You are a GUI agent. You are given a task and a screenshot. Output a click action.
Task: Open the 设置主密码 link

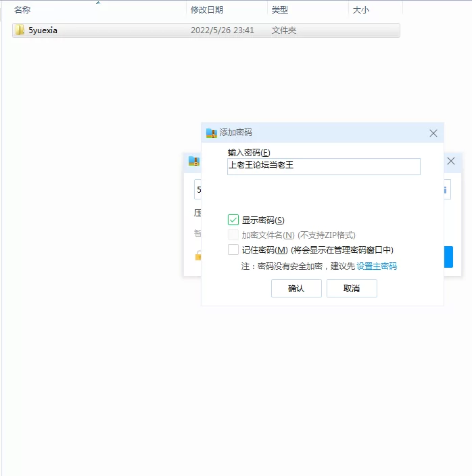point(377,266)
